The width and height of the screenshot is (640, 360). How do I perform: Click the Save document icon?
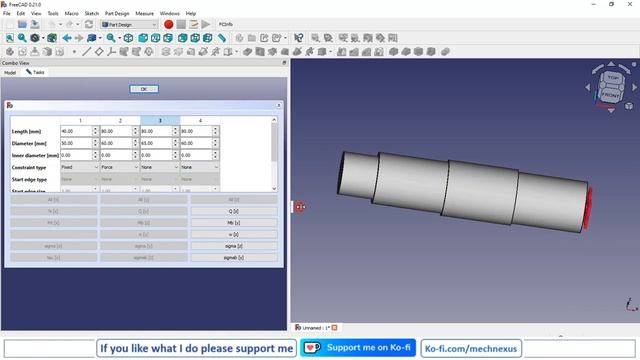pos(35,24)
